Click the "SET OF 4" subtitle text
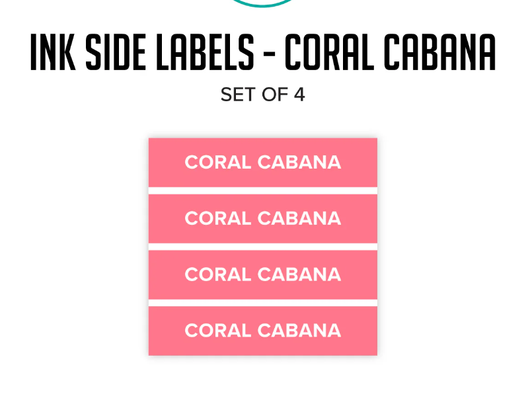 263,95
